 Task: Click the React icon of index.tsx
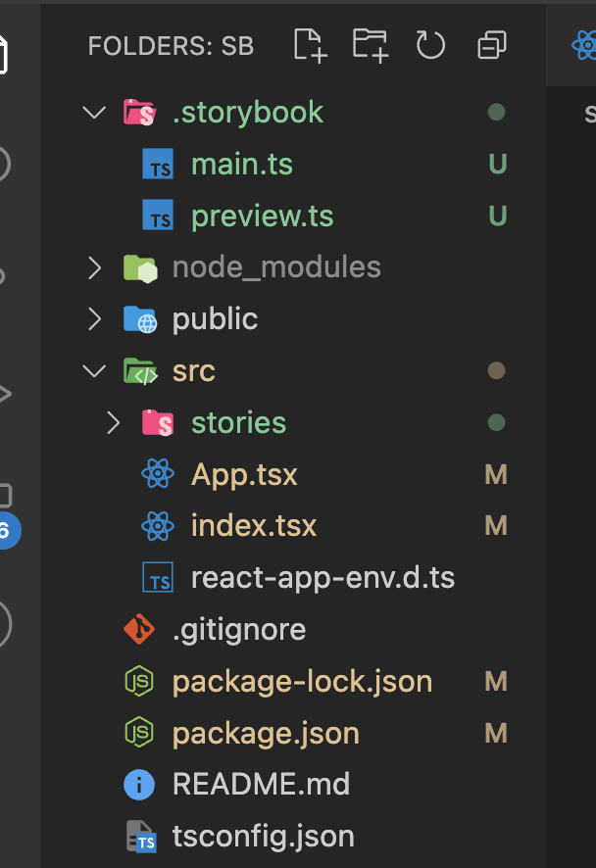pyautogui.click(x=158, y=526)
